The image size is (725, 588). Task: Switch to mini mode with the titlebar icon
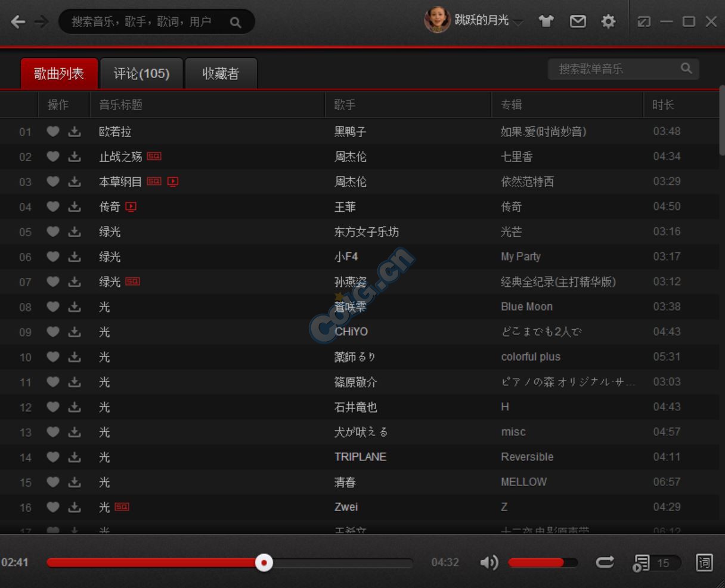(x=643, y=21)
